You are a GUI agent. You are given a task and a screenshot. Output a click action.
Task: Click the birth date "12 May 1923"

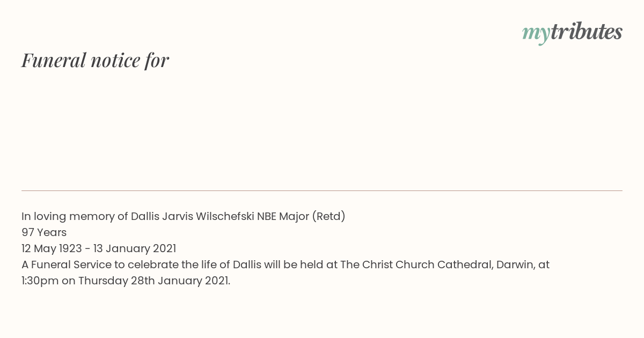(x=52, y=248)
